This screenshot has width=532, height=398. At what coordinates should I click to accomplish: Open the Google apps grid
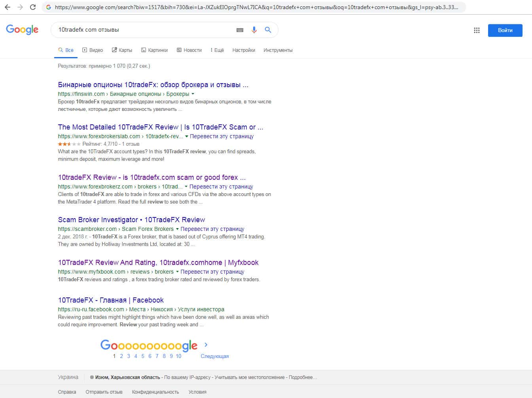[x=477, y=30]
